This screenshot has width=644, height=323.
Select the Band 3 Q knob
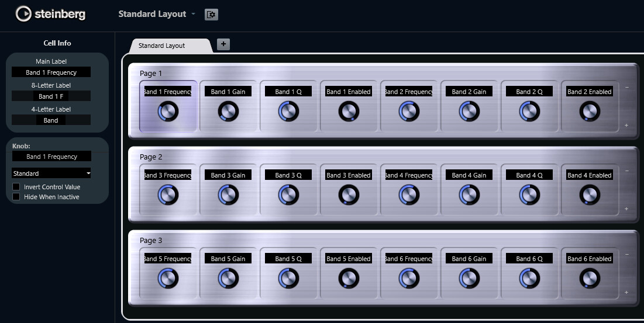288,195
